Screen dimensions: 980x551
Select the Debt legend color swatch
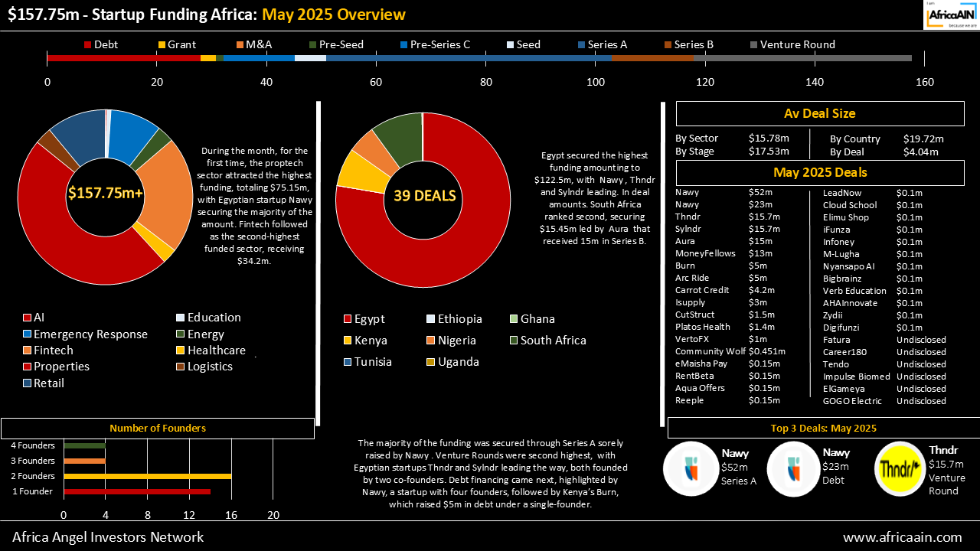(x=87, y=44)
